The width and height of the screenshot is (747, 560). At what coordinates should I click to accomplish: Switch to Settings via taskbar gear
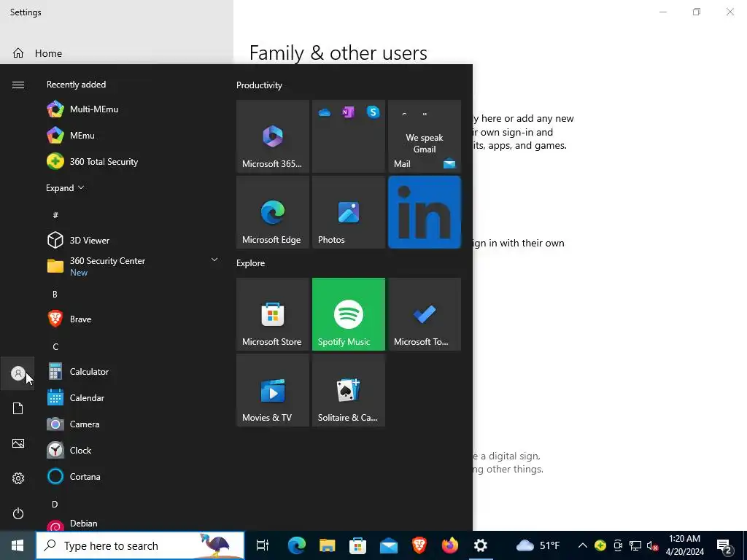pos(481,545)
